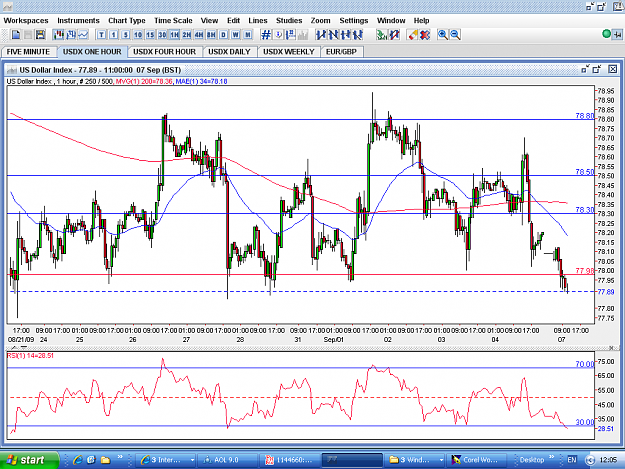Set time scale to 10 minutes
The height and width of the screenshot is (469, 625).
(x=138, y=35)
